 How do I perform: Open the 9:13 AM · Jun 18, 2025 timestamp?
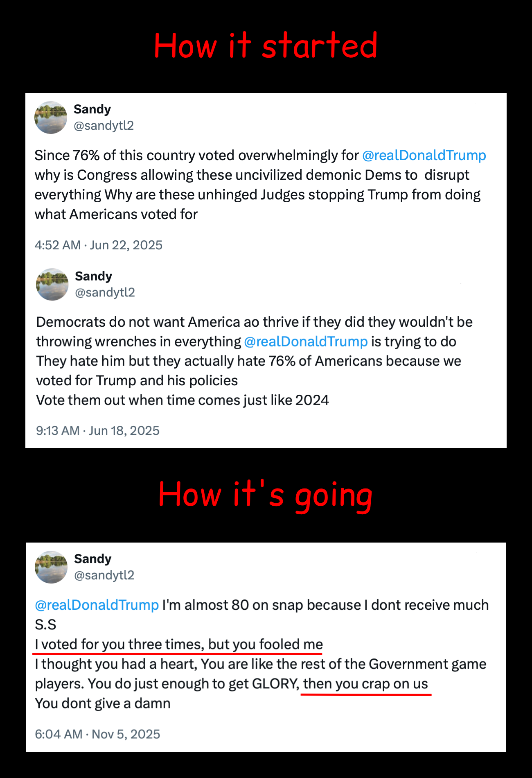(98, 431)
